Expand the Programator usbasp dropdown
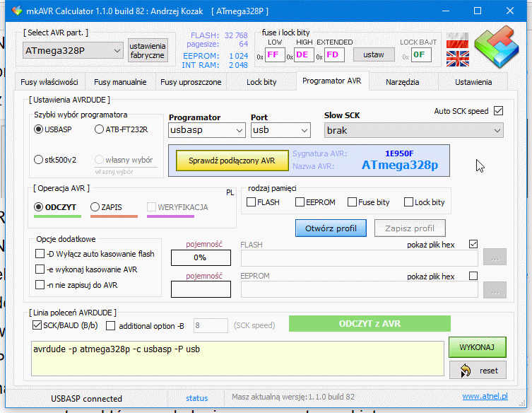This screenshot has width=532, height=413. 207,130
